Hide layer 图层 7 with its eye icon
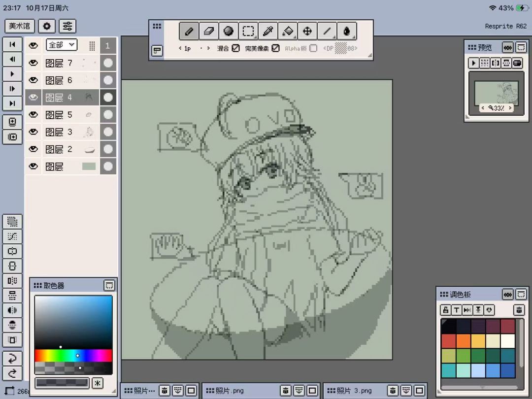This screenshot has height=399, width=532. click(33, 63)
